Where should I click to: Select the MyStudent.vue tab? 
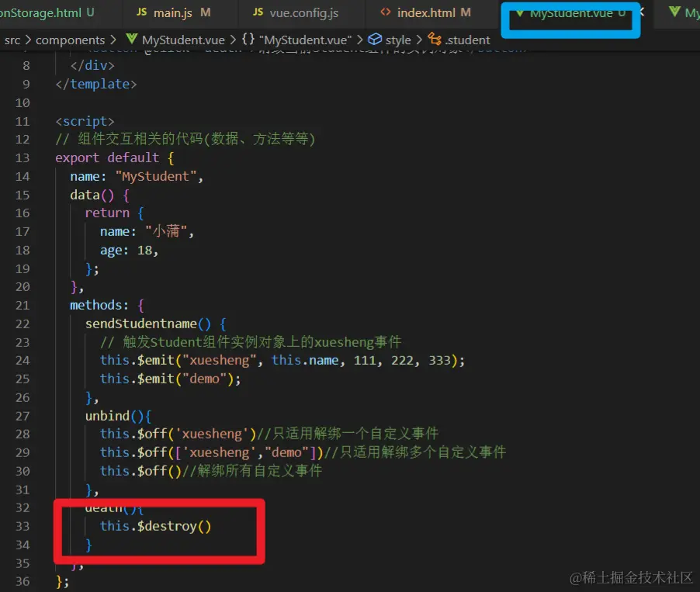coord(570,13)
